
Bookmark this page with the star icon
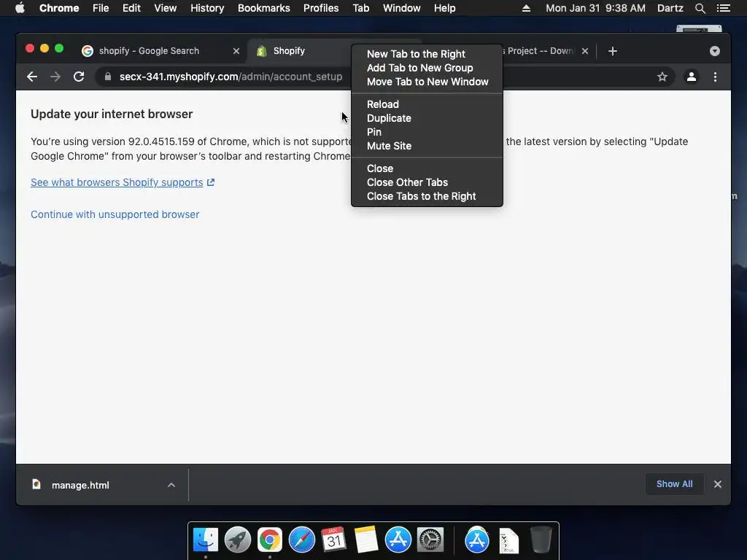coord(662,77)
